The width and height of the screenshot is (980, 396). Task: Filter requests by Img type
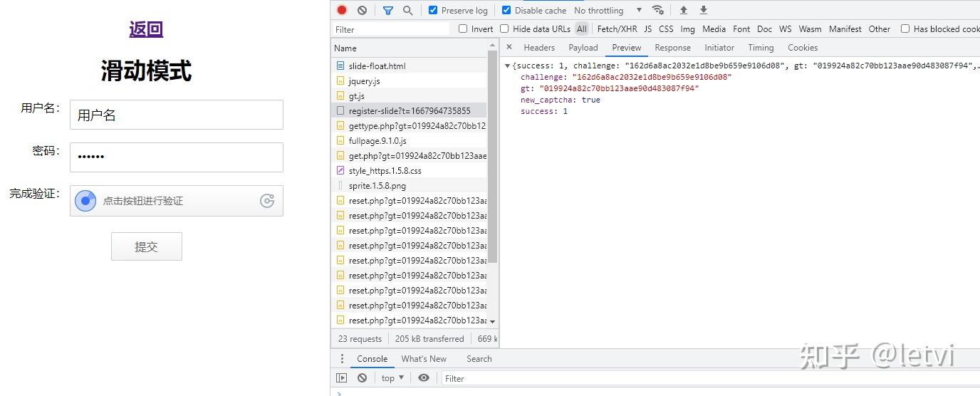[687, 29]
